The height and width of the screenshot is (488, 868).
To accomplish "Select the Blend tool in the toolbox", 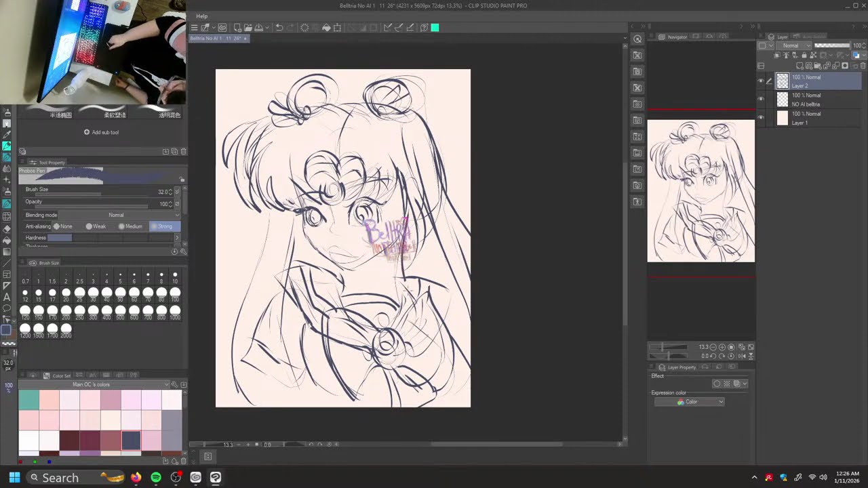I will click(7, 169).
